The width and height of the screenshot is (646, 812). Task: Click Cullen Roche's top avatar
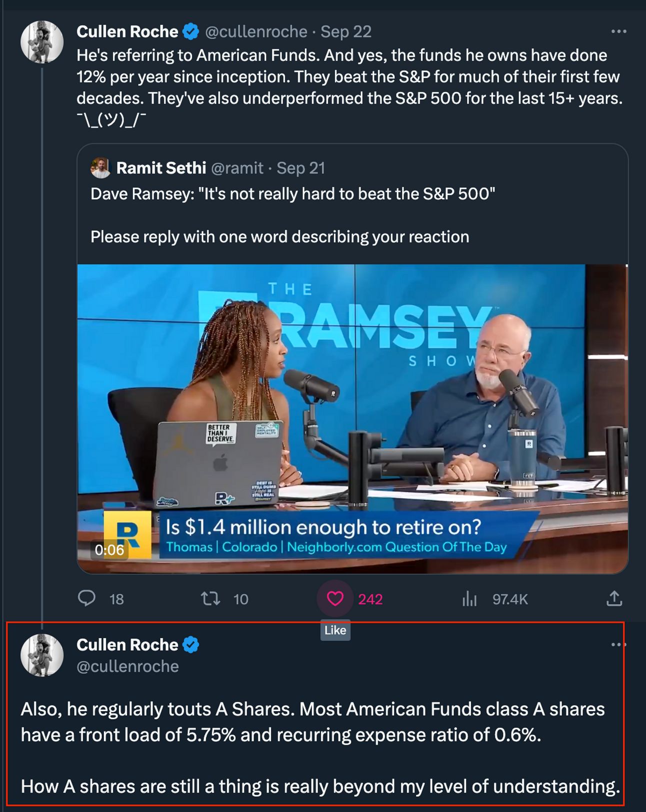[42, 42]
